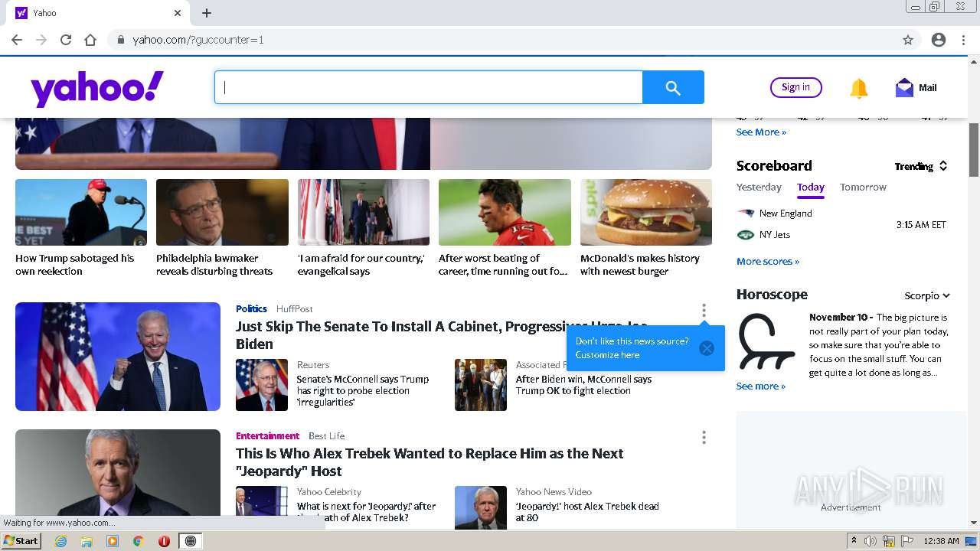Expand the Scorpio sign dropdown
This screenshot has width=980, height=551.
tap(927, 295)
